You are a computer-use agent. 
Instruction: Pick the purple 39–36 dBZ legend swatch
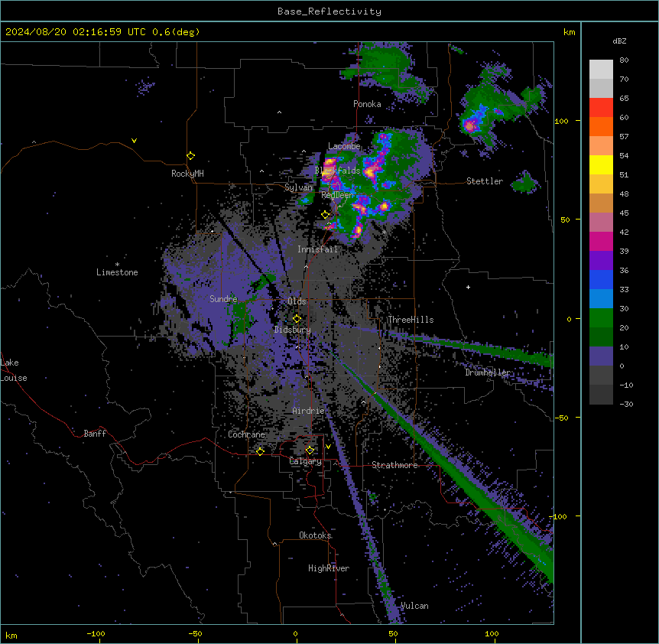(601, 261)
